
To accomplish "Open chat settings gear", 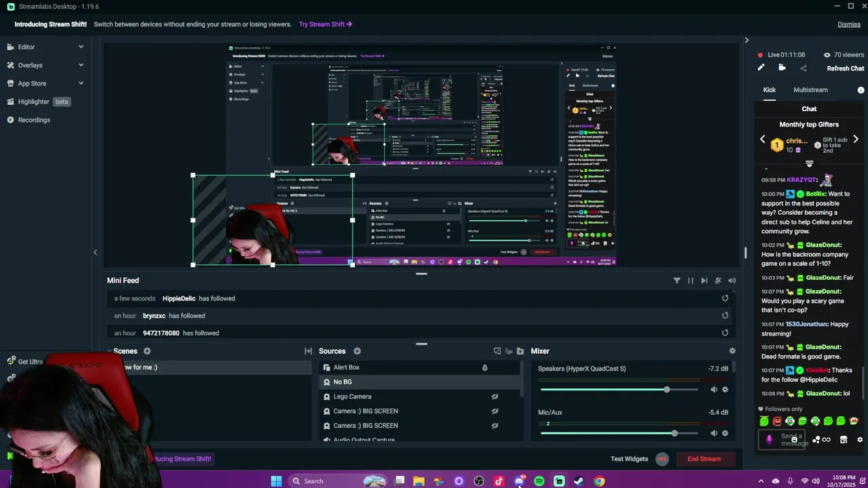I will [860, 440].
